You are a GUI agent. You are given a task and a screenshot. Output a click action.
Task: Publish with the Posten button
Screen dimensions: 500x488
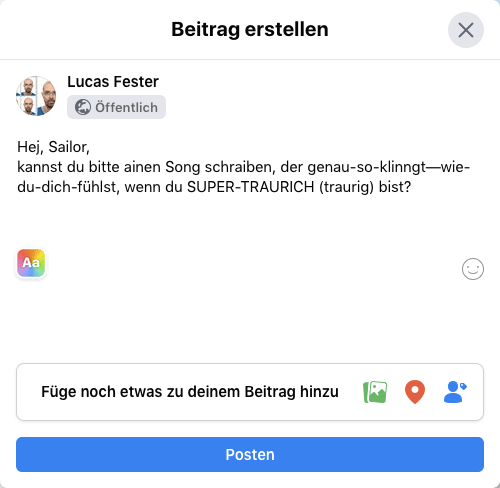click(x=250, y=454)
